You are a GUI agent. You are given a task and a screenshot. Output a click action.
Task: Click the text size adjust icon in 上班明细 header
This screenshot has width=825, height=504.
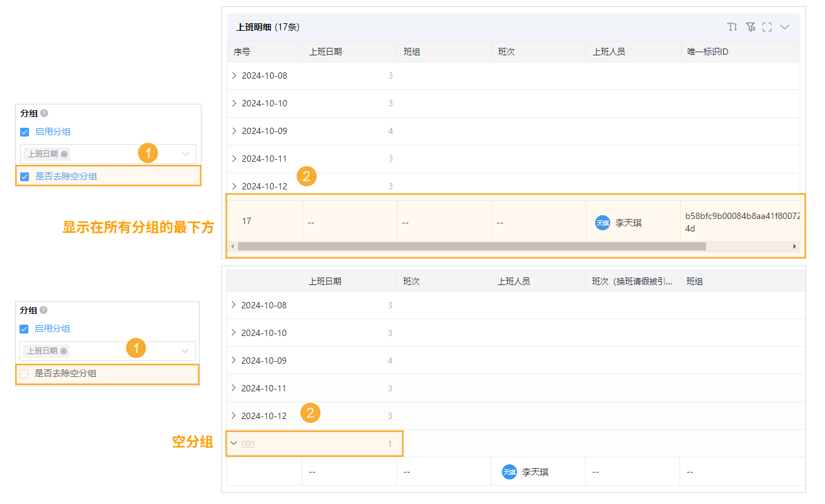tap(732, 27)
